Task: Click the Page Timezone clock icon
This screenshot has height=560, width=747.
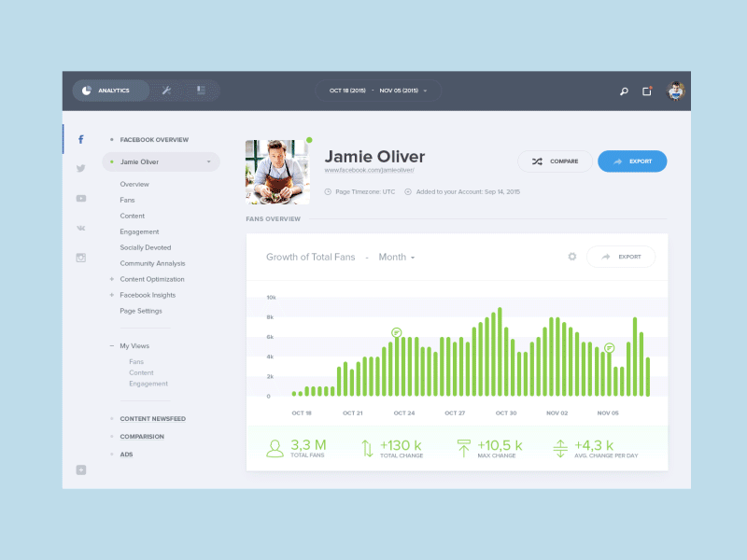Action: point(328,192)
